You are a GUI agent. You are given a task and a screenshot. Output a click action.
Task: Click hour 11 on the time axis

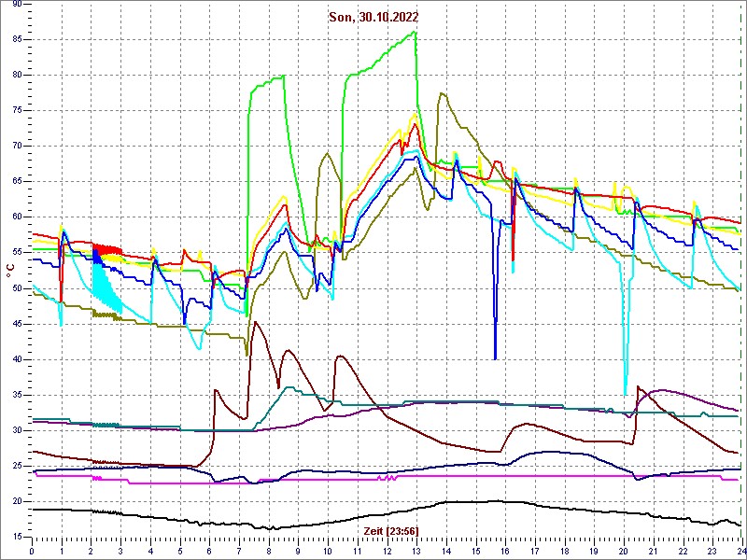tap(357, 551)
